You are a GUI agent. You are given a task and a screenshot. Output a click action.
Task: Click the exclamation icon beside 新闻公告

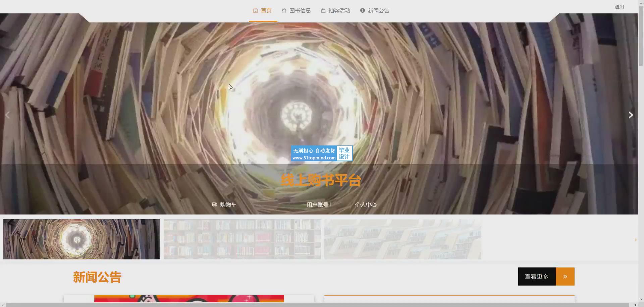(x=363, y=10)
